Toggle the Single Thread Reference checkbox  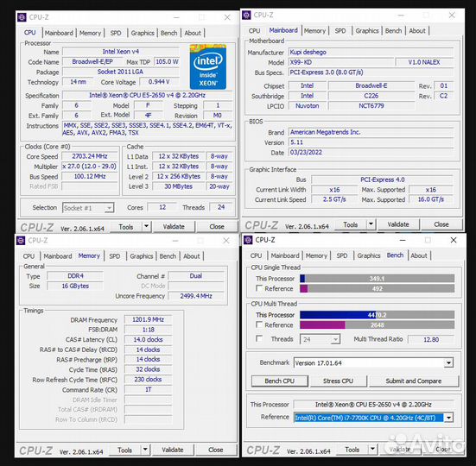click(259, 288)
